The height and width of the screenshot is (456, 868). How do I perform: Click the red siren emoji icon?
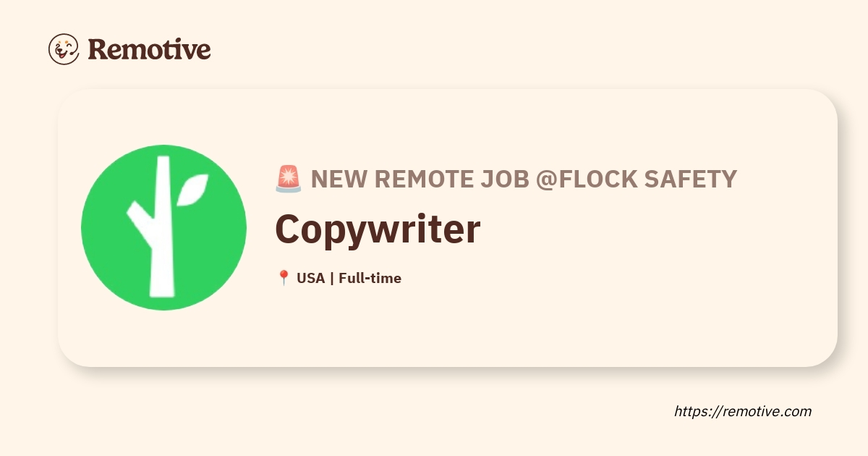coord(288,179)
